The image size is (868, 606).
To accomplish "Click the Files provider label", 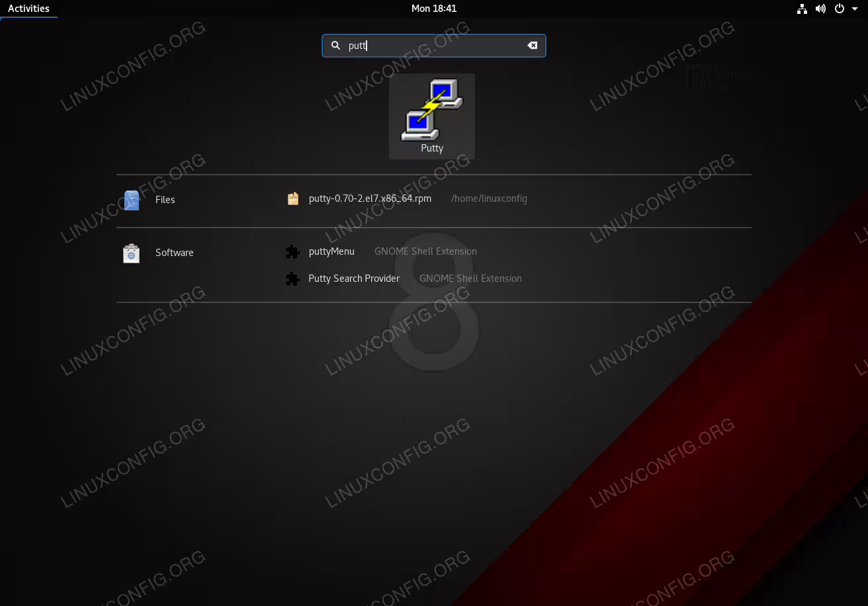I will pos(165,200).
